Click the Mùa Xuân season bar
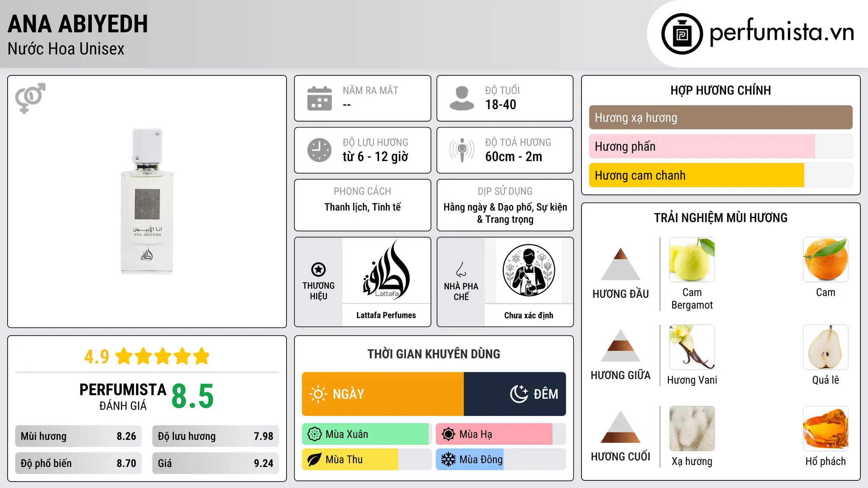 pos(367,434)
